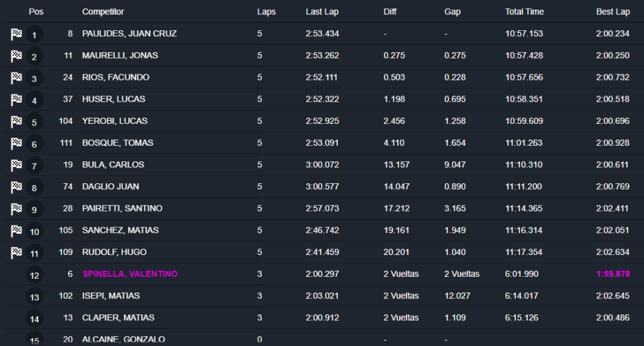644x346 pixels.
Task: Open highlighted competitor SPINELLA, VALENTINO
Action: tap(130, 274)
